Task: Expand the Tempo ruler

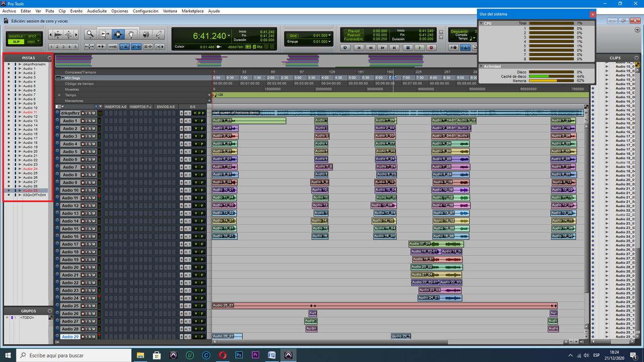Action: point(59,95)
